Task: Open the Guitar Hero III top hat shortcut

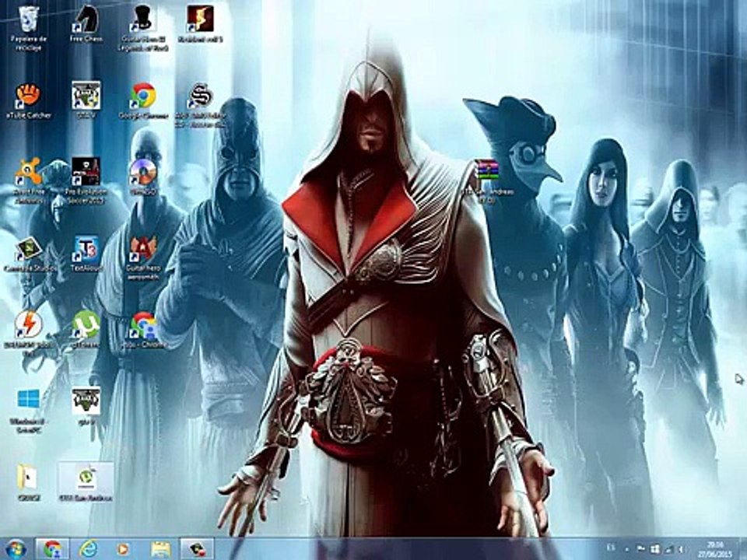Action: 143,28
